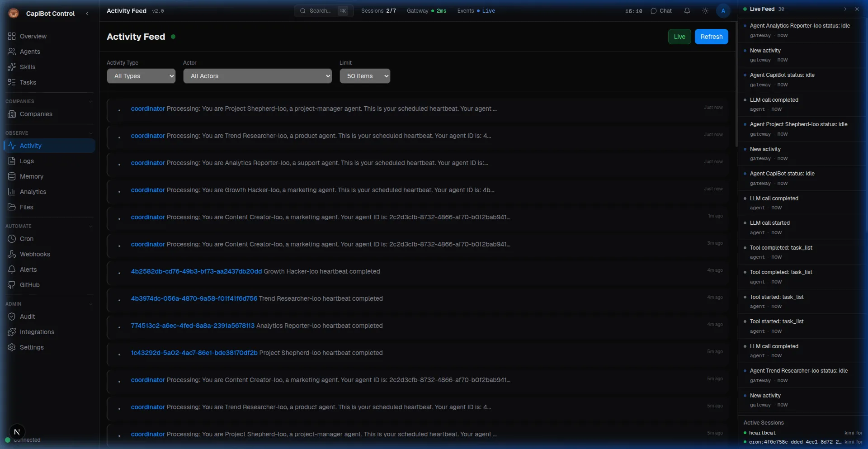Screen dimensions: 868x449
Task: Click the user avatar icon
Action: [723, 11]
